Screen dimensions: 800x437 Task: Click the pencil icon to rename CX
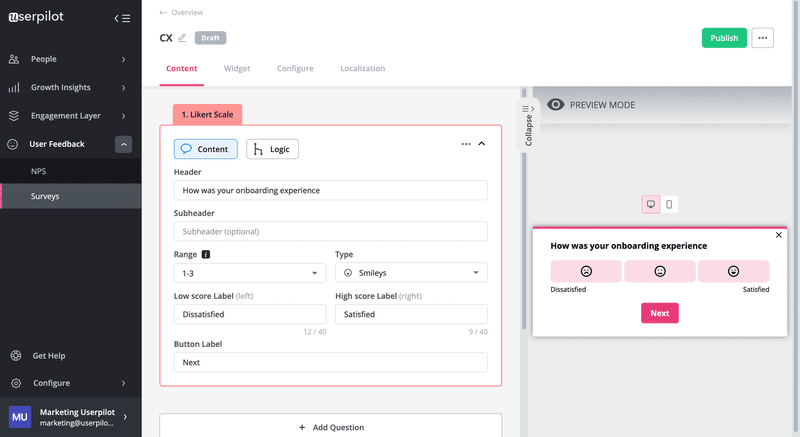[x=182, y=38]
